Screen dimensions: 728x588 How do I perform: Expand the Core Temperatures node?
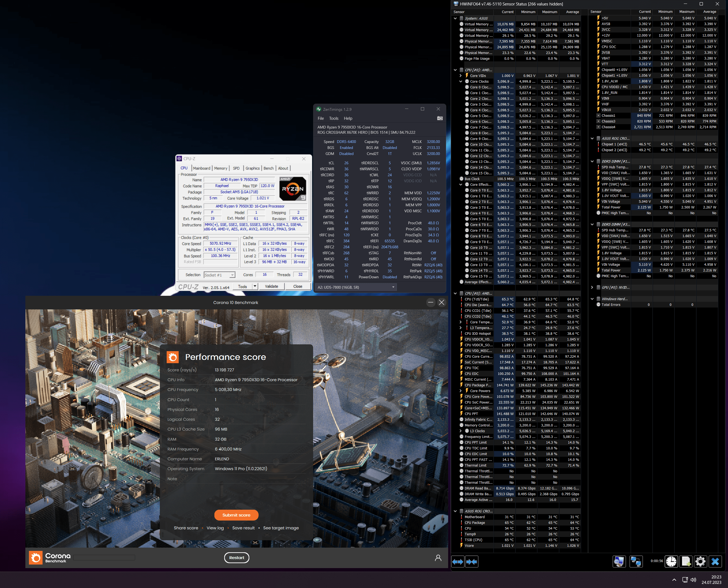460,322
